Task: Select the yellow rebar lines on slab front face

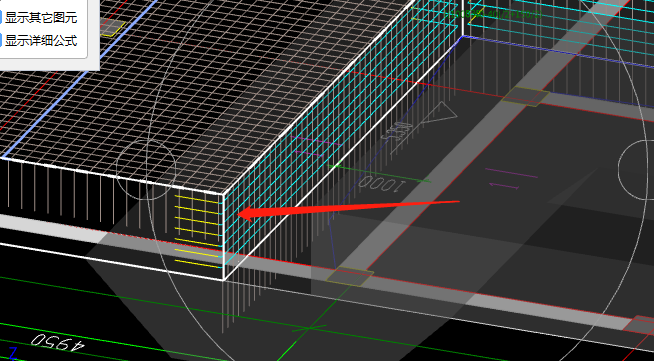Action: click(x=198, y=230)
